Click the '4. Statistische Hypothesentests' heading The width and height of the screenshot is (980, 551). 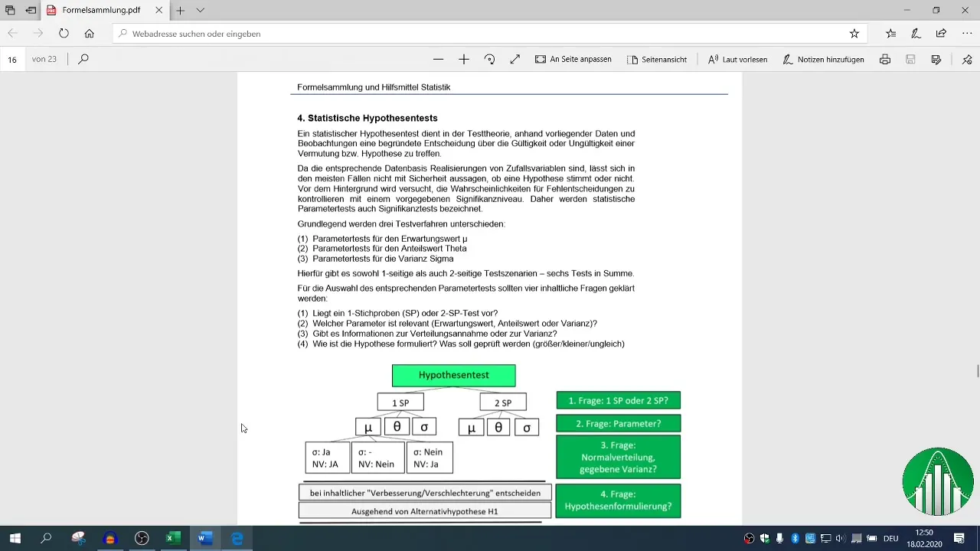(367, 119)
